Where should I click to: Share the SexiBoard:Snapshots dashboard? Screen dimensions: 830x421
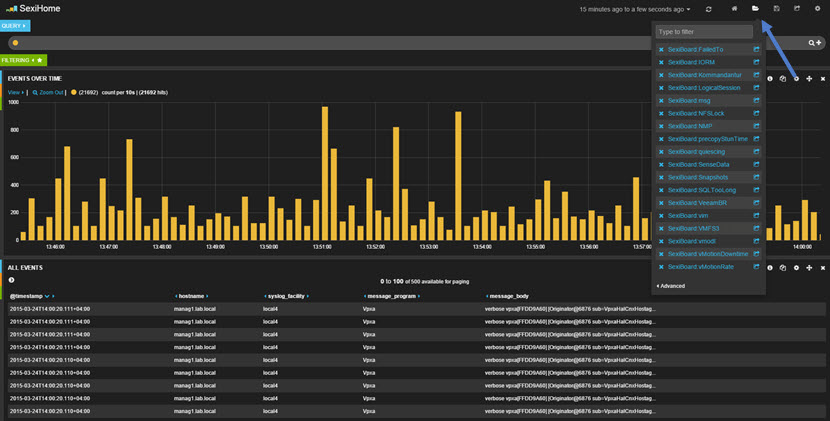756,177
